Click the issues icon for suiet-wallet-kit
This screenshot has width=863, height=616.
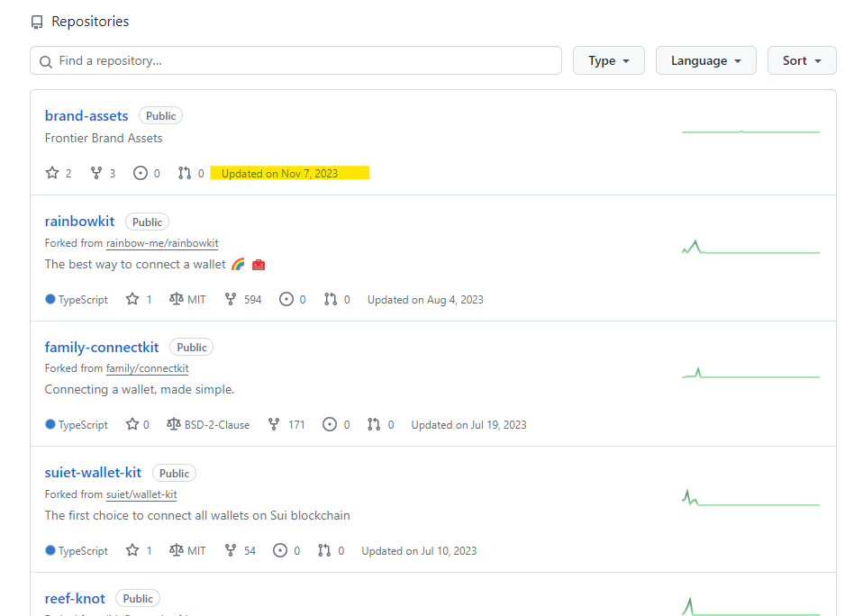tap(280, 550)
